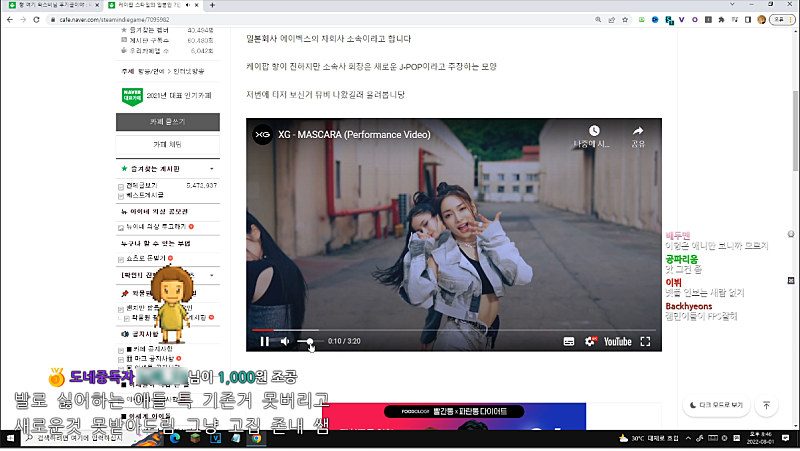Open the 베스트게시글 board

pos(145,195)
